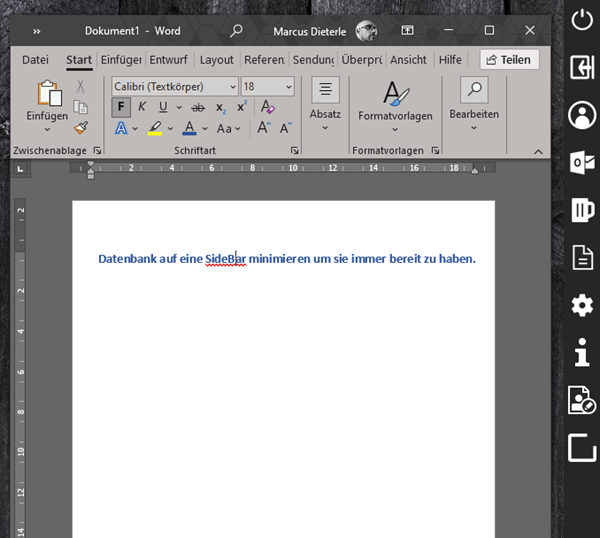Open the Outlook icon in the sidebar
Viewport: 600px width, 538px height.
click(x=581, y=162)
